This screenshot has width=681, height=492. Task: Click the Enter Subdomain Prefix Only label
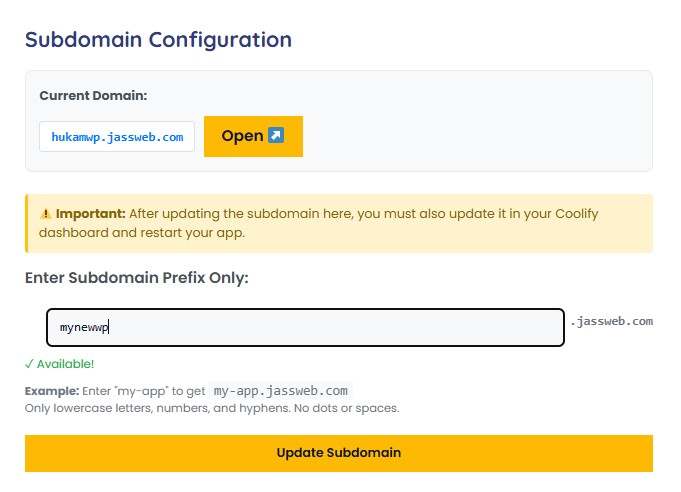(x=137, y=278)
